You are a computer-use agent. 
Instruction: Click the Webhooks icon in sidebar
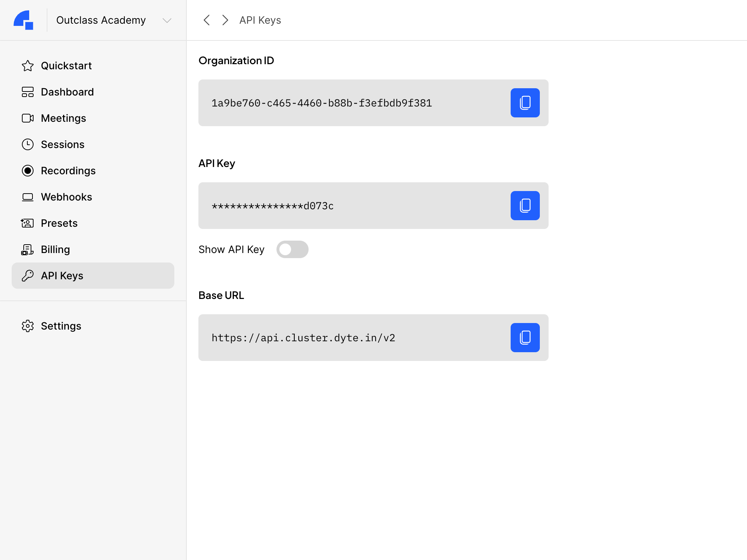coord(27,197)
